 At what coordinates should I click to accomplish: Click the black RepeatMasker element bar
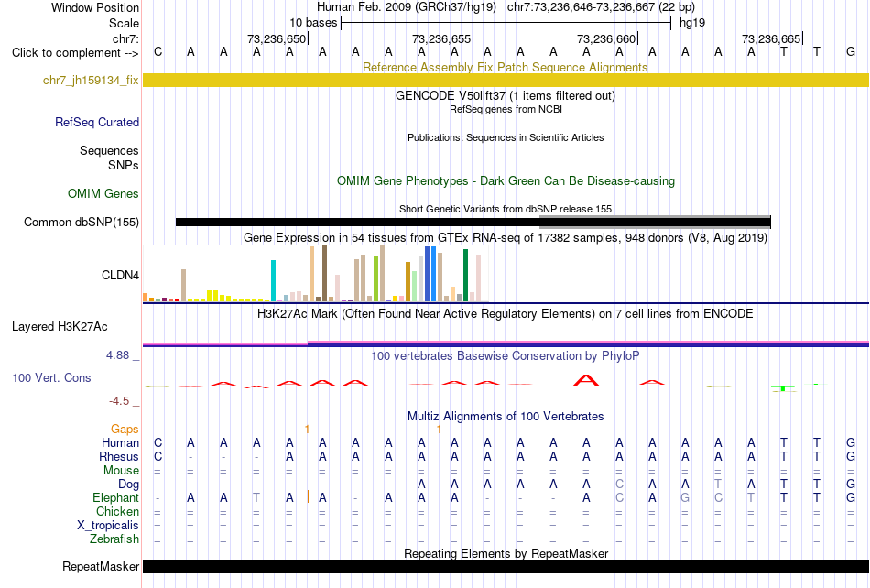point(506,566)
